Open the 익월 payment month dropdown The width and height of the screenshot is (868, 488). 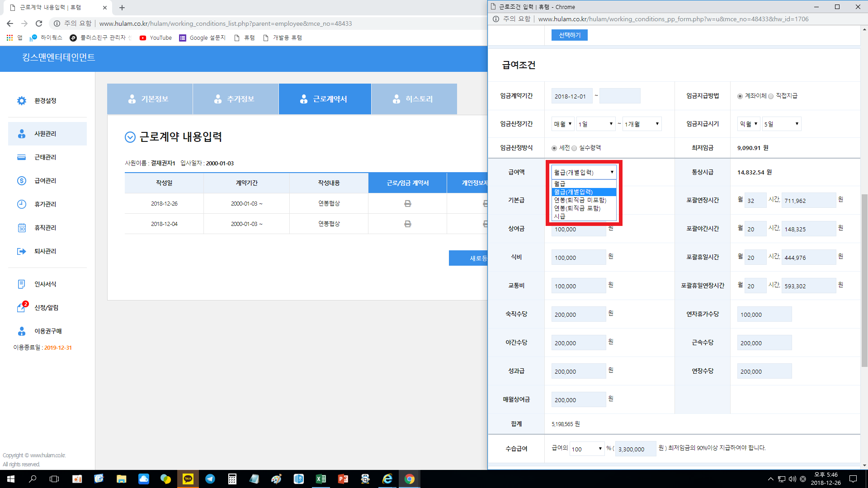click(749, 124)
